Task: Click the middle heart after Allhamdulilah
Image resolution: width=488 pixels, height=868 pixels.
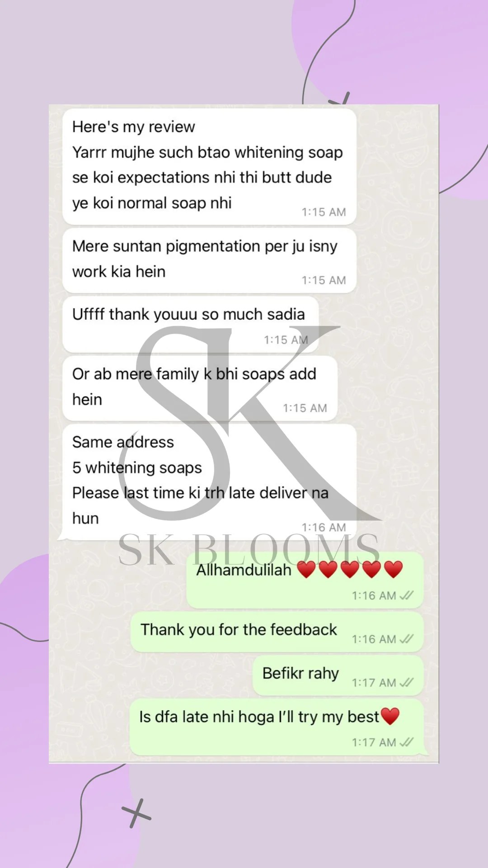Action: click(350, 569)
